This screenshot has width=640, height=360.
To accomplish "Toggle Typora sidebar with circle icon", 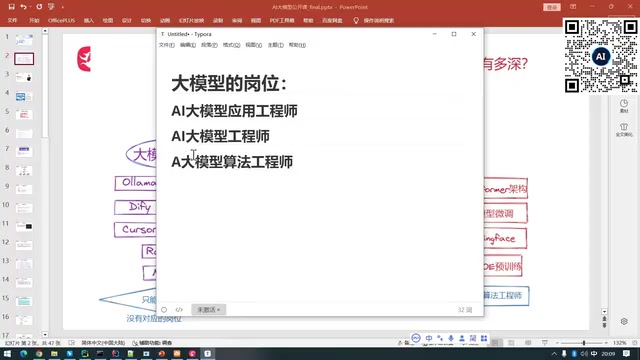I will [x=164, y=310].
